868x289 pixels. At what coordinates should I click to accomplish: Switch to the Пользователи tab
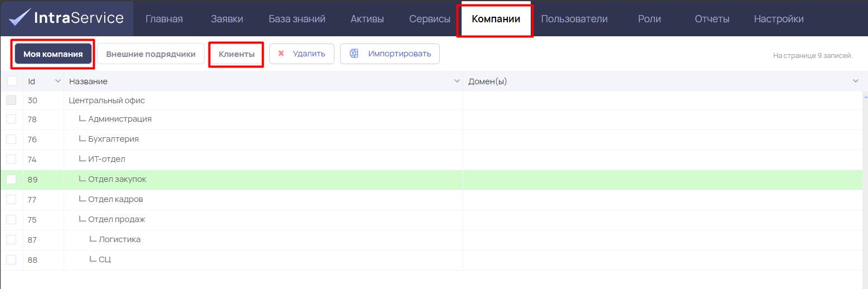[574, 19]
